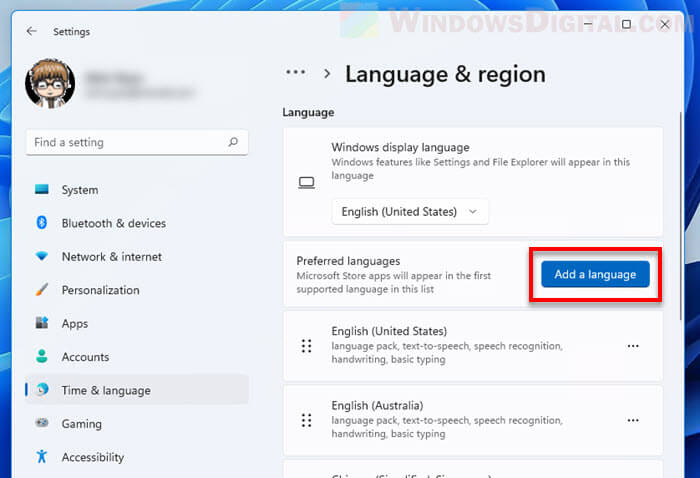Open Network & internet settings
Screen dimensions: 700x478
[137, 257]
